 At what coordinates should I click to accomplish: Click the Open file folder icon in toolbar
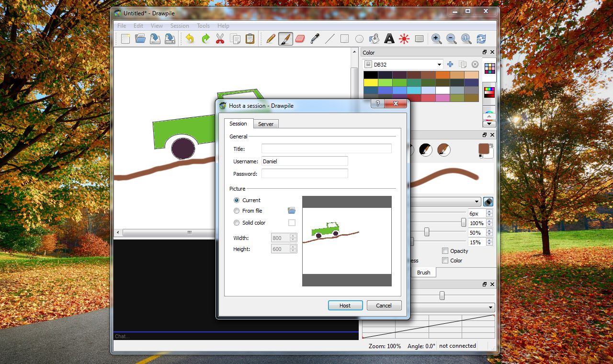click(x=140, y=39)
